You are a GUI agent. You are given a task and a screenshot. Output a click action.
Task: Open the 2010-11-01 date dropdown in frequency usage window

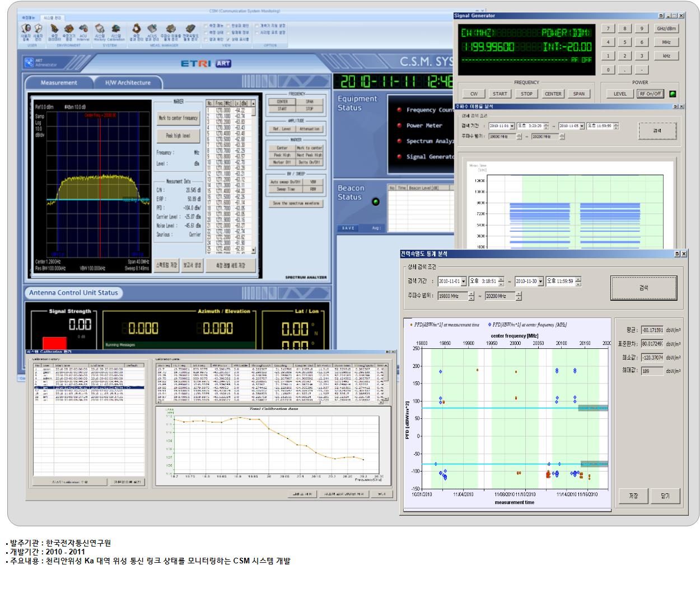click(512, 126)
